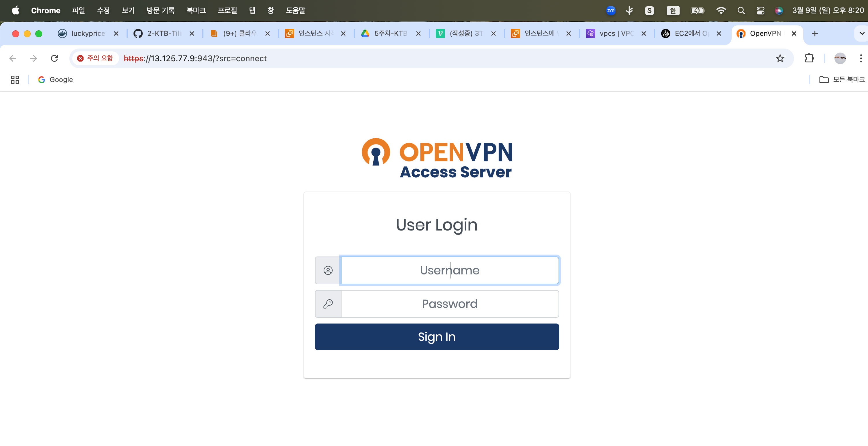Click the OpenVPN Access Server logo
The image size is (868, 446).
point(437,158)
